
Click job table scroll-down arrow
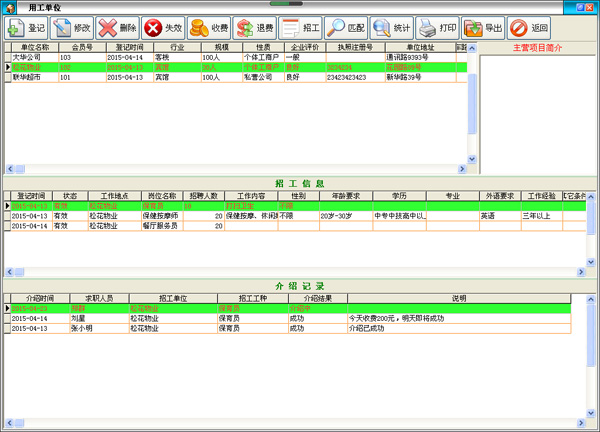tap(591, 262)
